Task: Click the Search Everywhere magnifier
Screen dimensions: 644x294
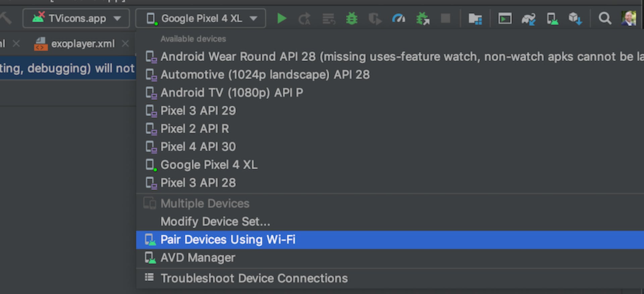Action: (605, 18)
